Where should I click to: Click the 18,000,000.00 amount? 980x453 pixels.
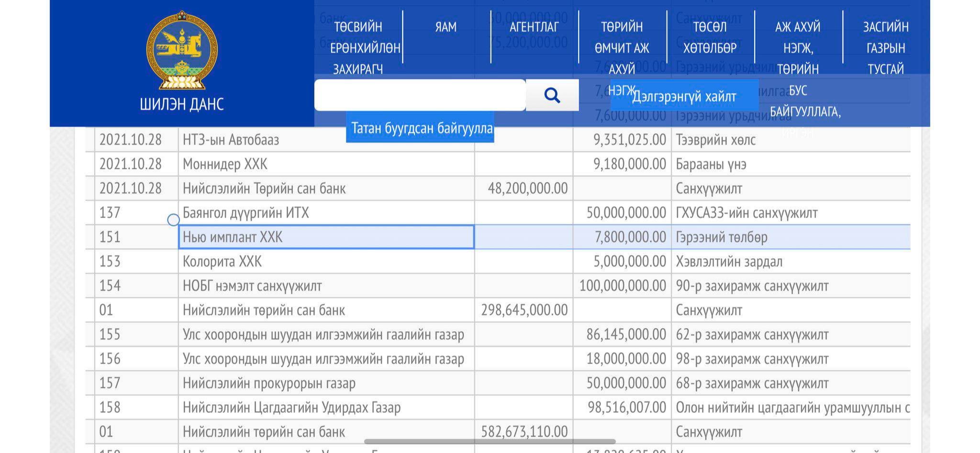click(x=626, y=359)
